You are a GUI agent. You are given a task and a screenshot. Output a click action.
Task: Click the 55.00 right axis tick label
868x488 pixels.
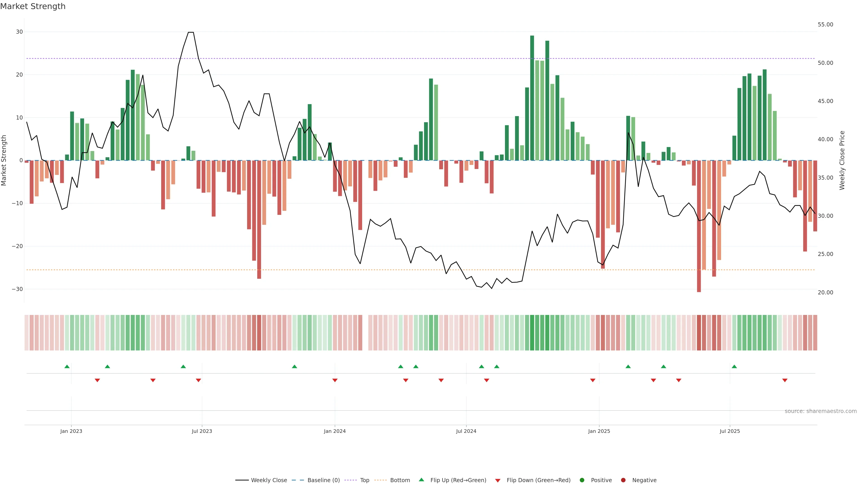(825, 25)
